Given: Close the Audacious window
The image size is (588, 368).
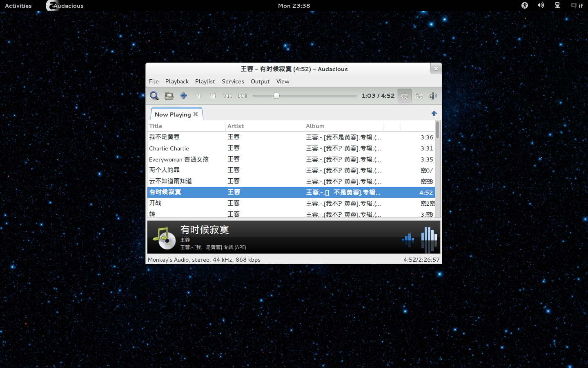Looking at the screenshot, I should 436,69.
